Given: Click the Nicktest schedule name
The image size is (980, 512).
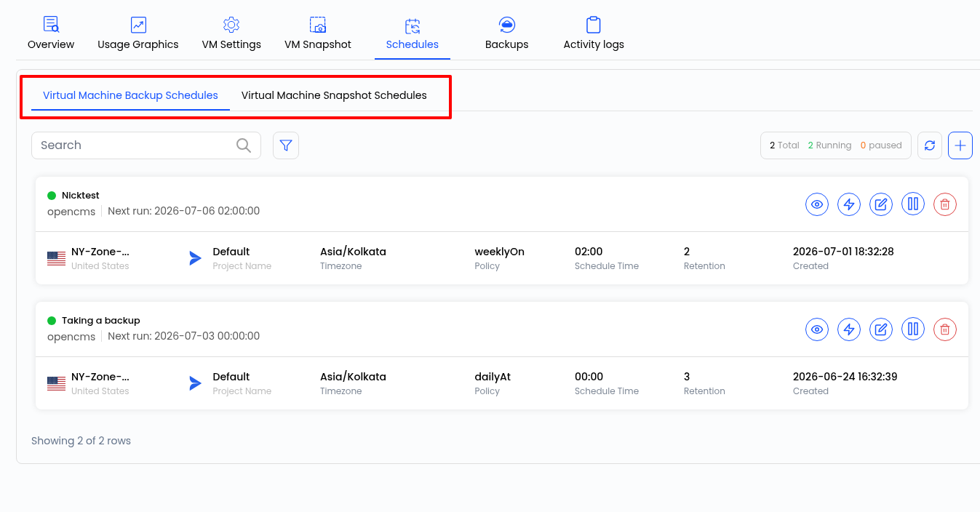Looking at the screenshot, I should (81, 196).
